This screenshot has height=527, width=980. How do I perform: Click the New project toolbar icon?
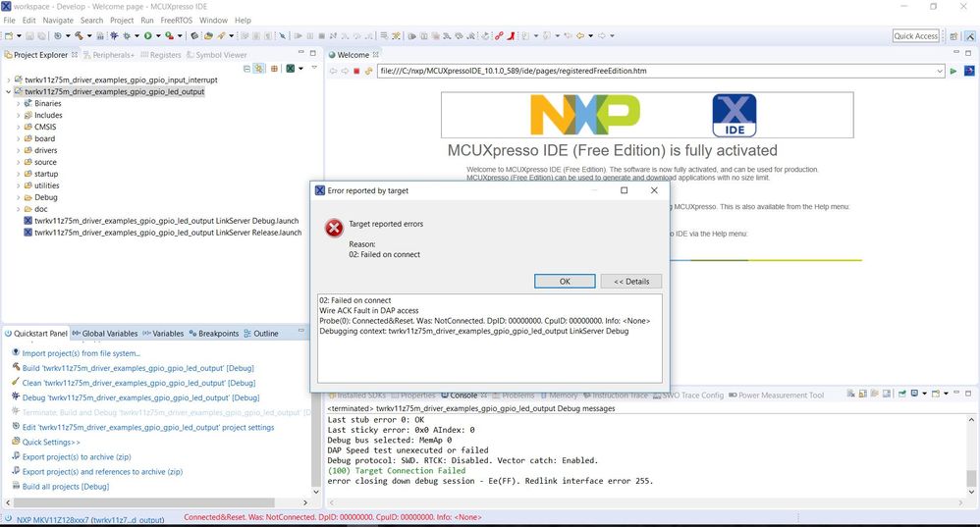9,35
